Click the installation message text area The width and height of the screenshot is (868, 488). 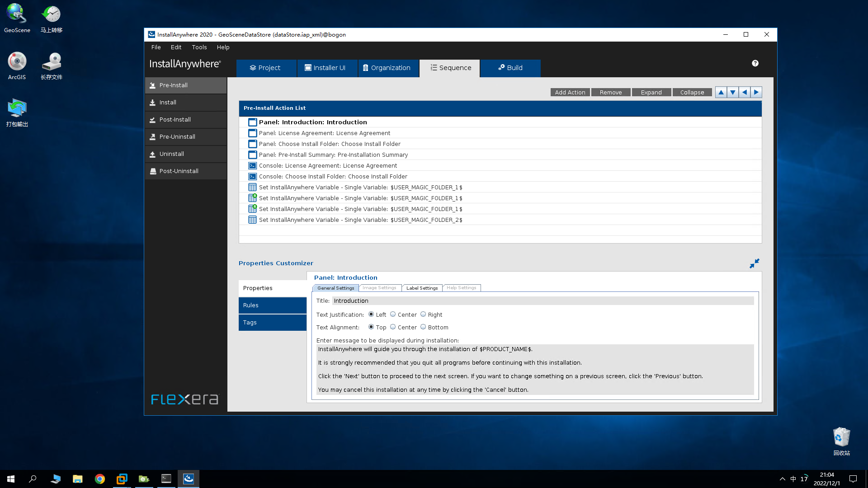[x=535, y=370]
